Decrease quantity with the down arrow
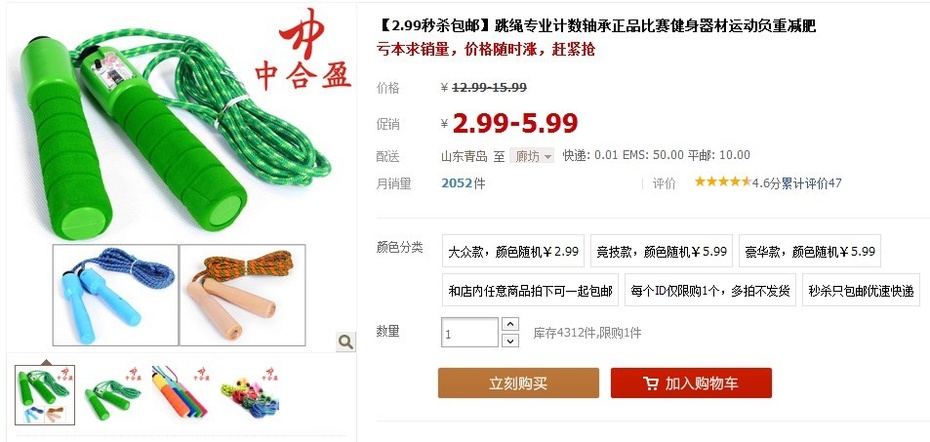Screen dimensions: 930x442 point(510,341)
